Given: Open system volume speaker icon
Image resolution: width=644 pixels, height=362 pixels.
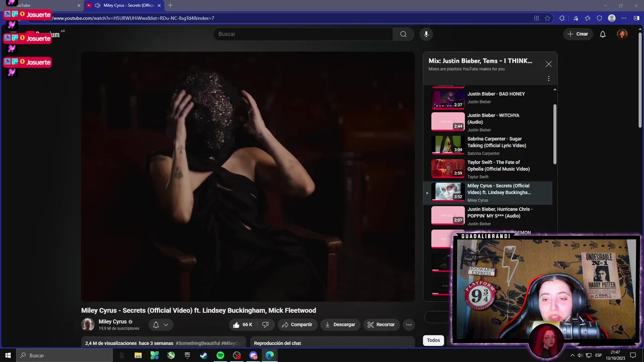Looking at the screenshot, I should click(580, 355).
